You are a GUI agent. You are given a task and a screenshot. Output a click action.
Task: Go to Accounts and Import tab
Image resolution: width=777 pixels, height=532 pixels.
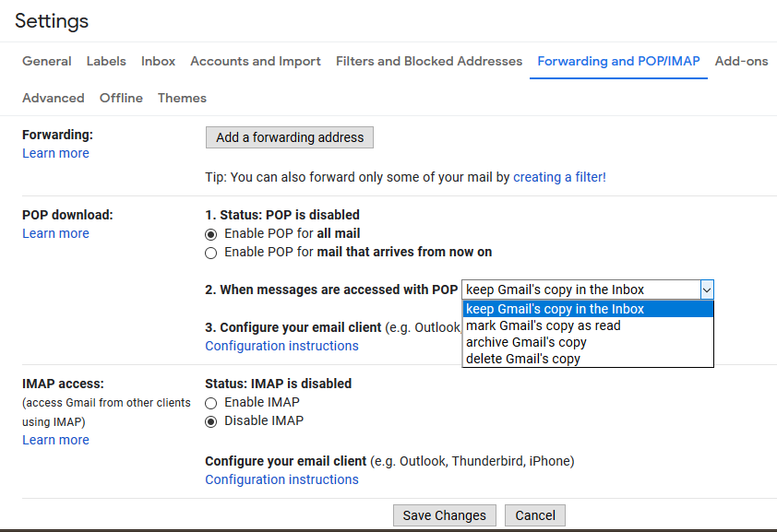point(256,61)
